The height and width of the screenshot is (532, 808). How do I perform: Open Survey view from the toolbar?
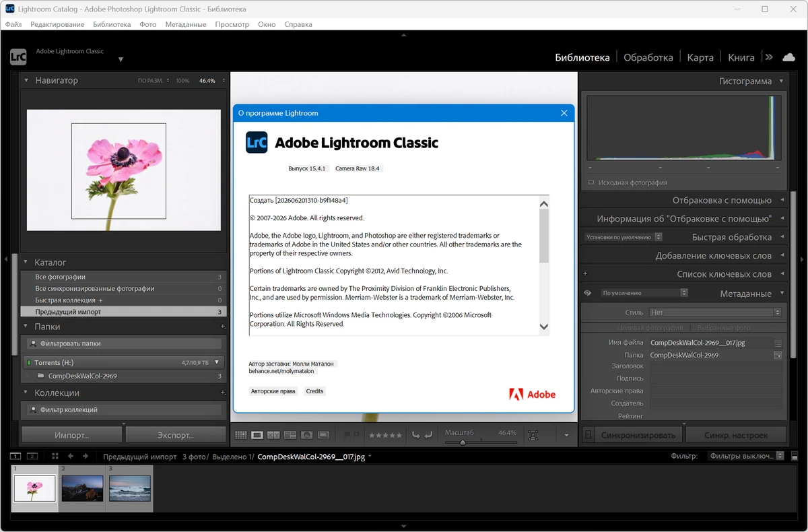tap(290, 435)
